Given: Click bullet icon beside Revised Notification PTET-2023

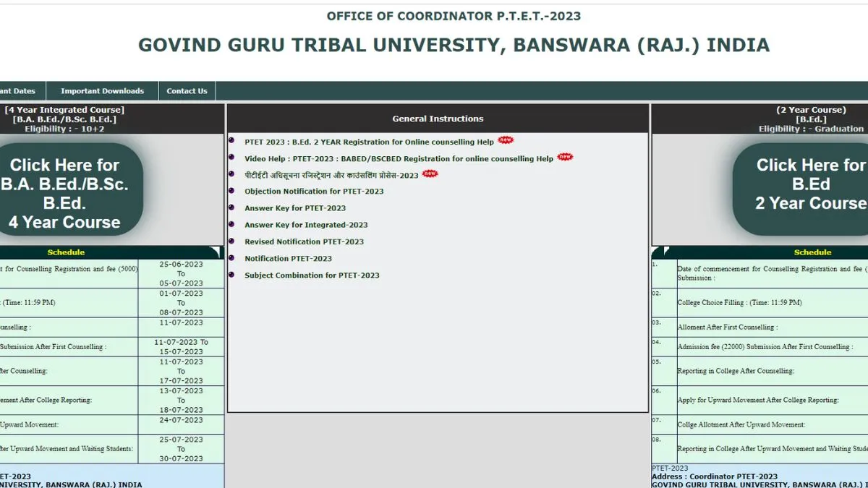Looking at the screenshot, I should (x=231, y=241).
